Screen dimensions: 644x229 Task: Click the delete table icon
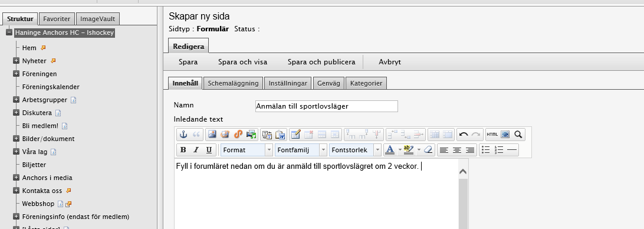308,135
